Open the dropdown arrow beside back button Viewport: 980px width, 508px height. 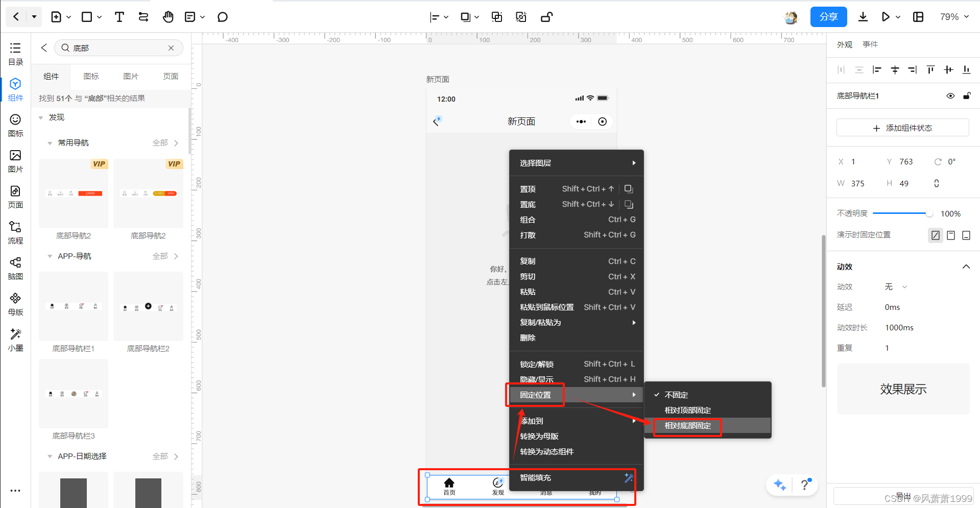point(34,17)
